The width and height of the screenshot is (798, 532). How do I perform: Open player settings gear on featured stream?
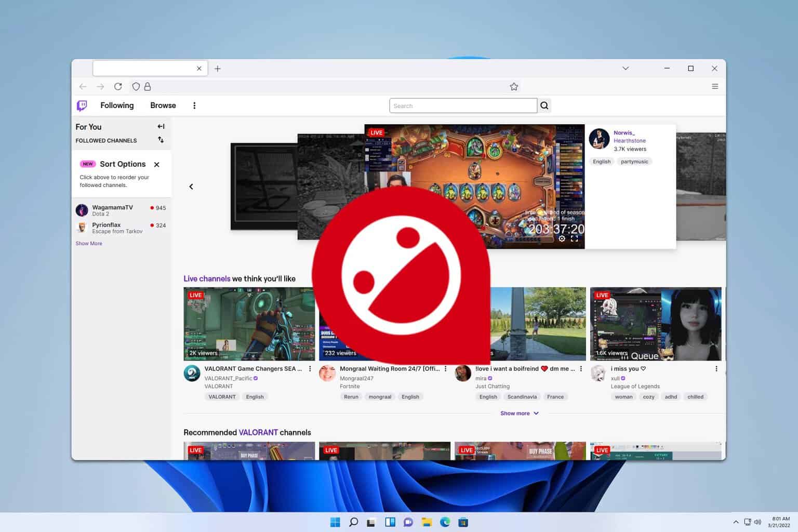point(562,238)
